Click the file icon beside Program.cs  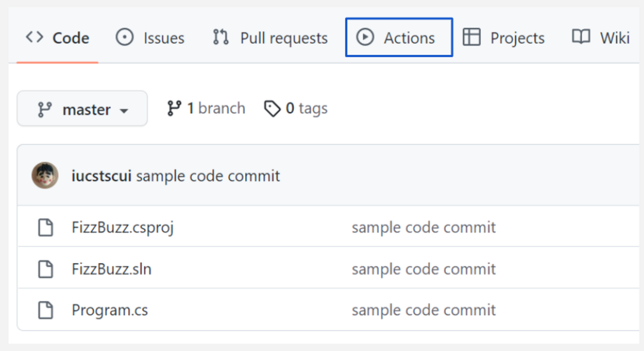pos(46,310)
